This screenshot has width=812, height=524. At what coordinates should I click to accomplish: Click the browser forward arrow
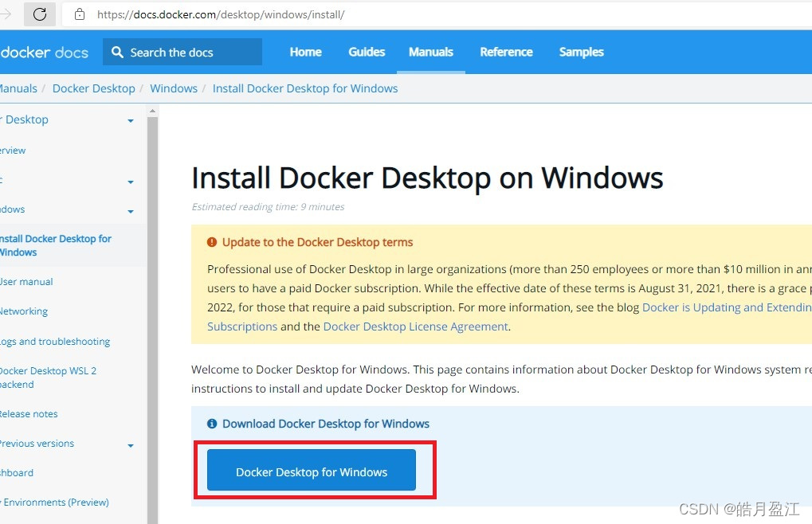pos(7,14)
